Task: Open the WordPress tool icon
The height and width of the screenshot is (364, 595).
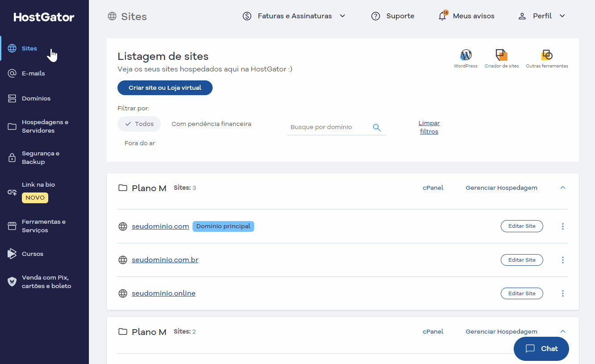Action: 465,55
